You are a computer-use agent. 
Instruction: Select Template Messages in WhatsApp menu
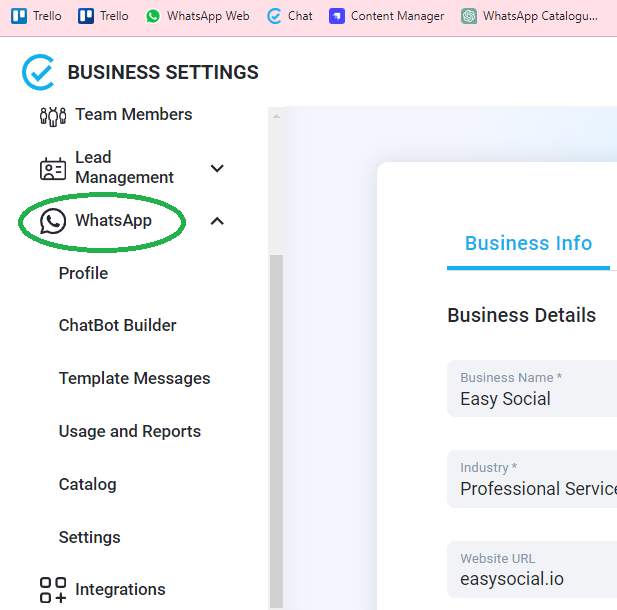(135, 378)
